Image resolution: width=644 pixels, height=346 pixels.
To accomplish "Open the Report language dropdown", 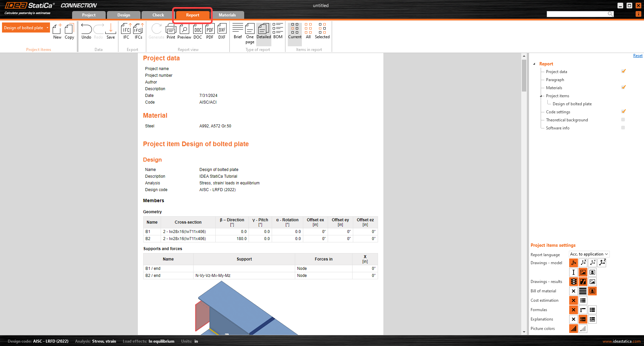I will click(589, 254).
